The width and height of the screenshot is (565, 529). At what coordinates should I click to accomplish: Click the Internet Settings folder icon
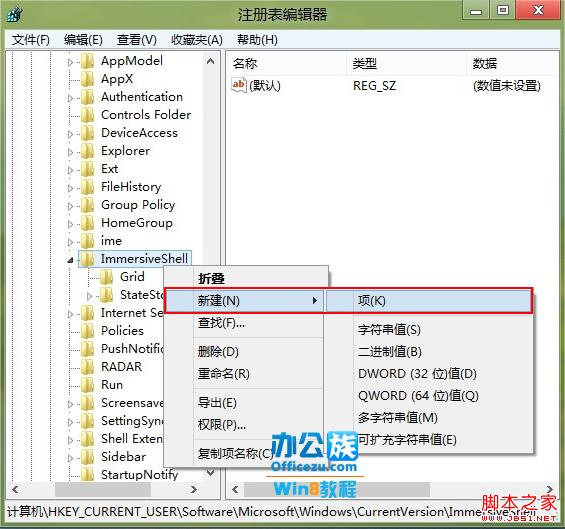[x=88, y=313]
